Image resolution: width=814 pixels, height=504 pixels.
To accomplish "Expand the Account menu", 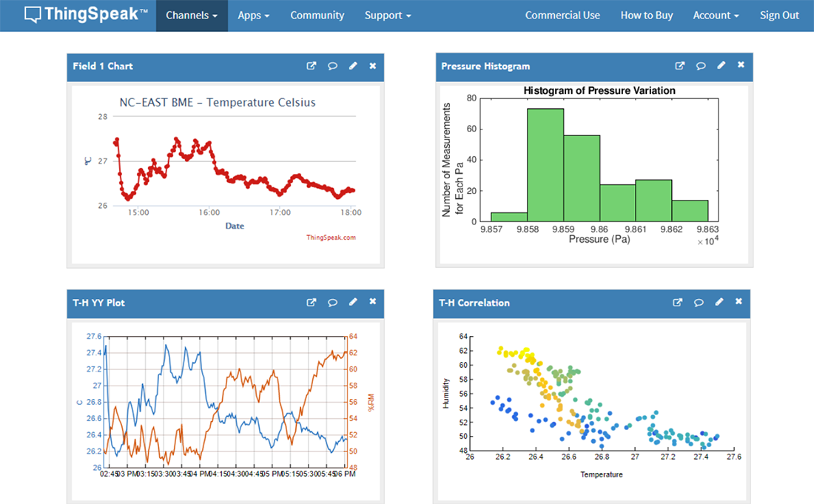I will pos(715,15).
